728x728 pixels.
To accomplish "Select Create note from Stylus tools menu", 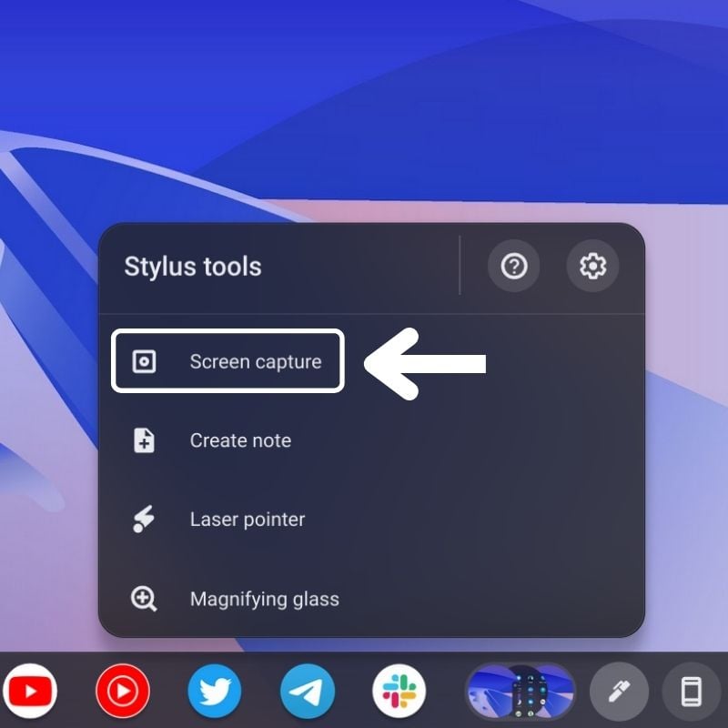I will (x=239, y=440).
